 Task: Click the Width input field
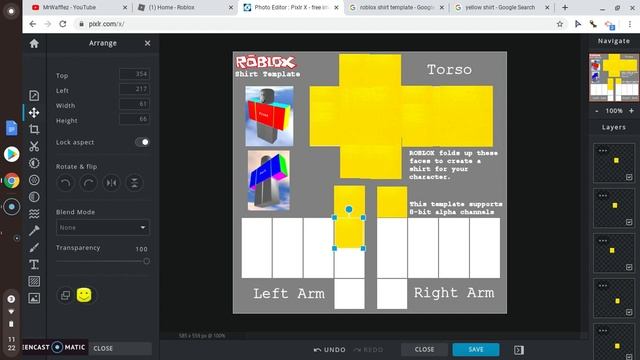[x=134, y=104]
